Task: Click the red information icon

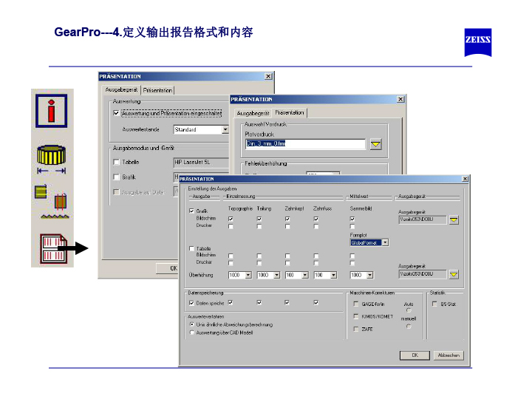Action: [52, 112]
